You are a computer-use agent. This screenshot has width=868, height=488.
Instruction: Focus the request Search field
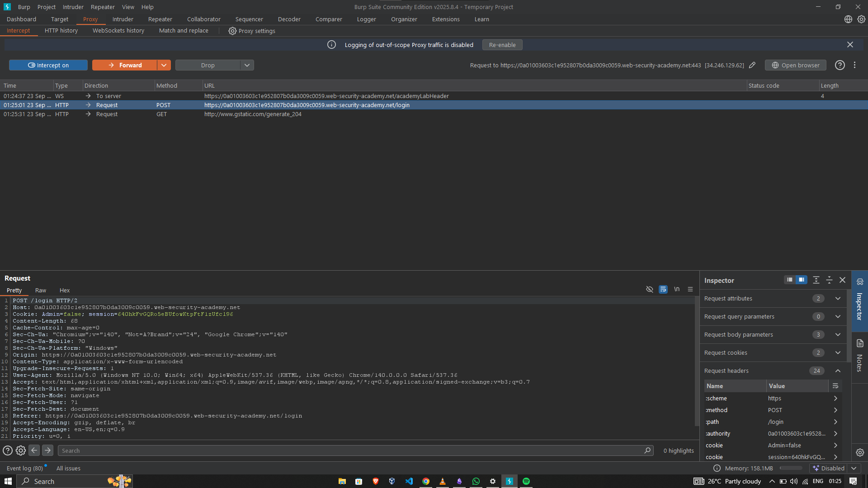coord(356,450)
